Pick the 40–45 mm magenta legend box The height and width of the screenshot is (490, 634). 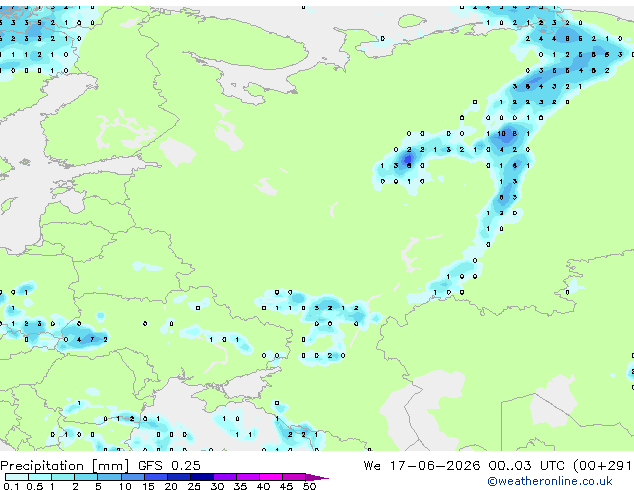click(x=271, y=477)
